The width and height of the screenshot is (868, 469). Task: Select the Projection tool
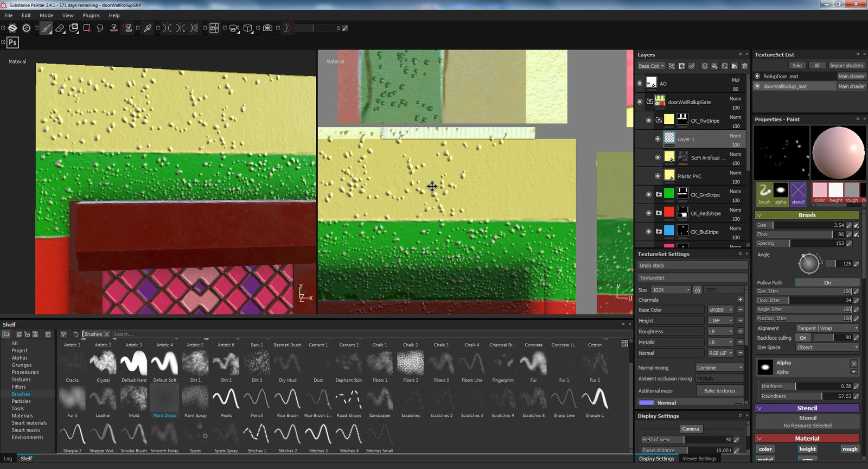click(x=74, y=28)
